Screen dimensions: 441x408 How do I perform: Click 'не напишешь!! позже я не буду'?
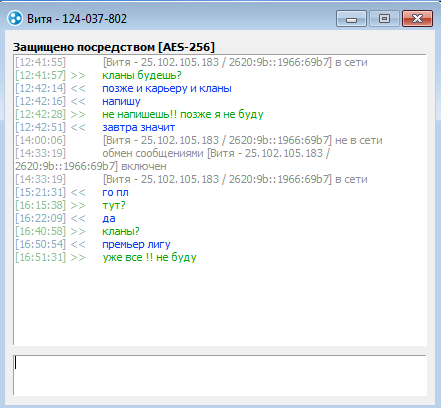coord(183,114)
